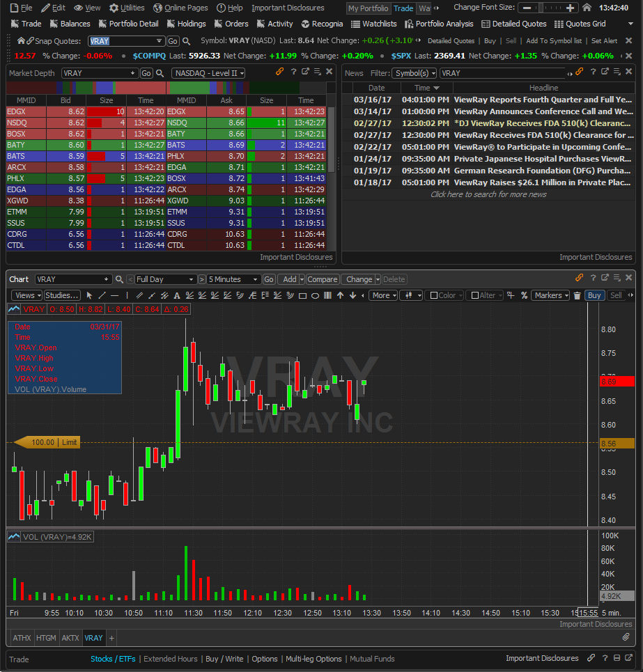Open the Views dropdown in chart toolbar
Screen dimensions: 643x672
tap(27, 295)
